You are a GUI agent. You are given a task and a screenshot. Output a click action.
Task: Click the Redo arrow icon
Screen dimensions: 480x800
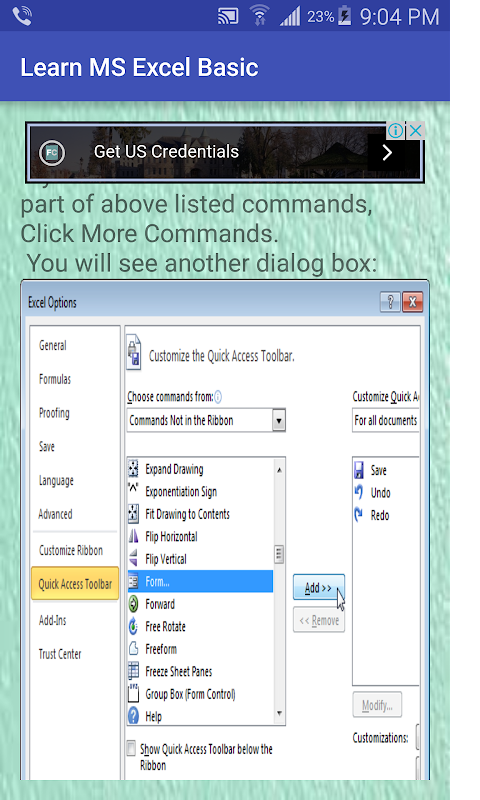point(359,514)
